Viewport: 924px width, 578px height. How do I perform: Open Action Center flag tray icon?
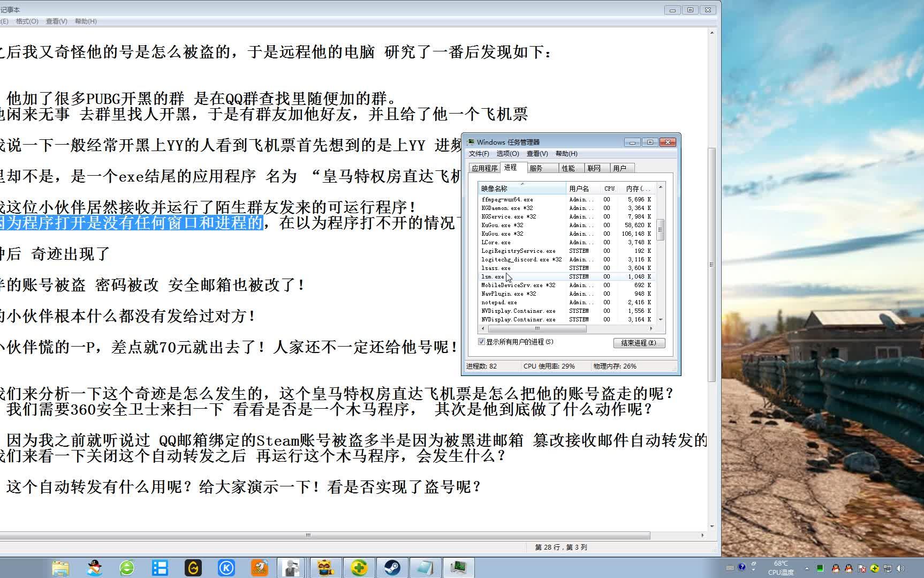click(861, 568)
